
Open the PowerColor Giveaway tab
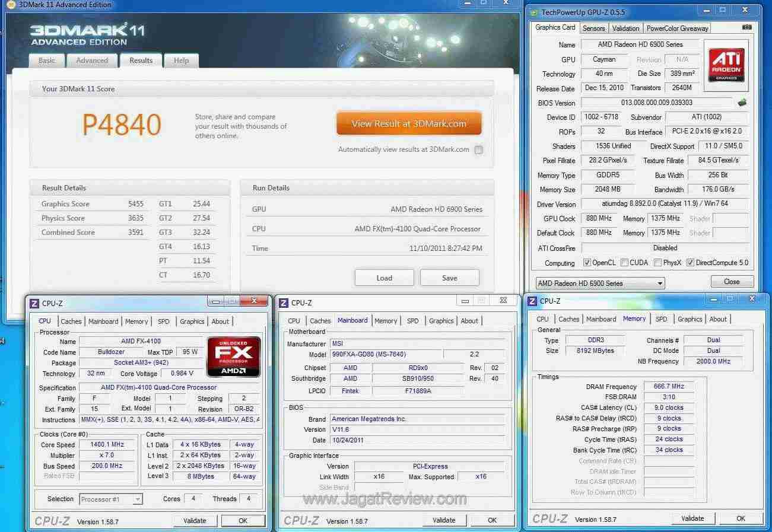(x=677, y=28)
